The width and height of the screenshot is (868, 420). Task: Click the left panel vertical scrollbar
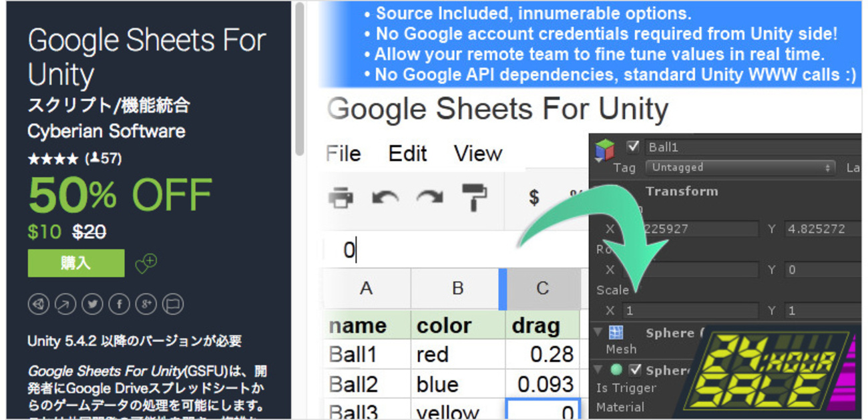click(300, 79)
